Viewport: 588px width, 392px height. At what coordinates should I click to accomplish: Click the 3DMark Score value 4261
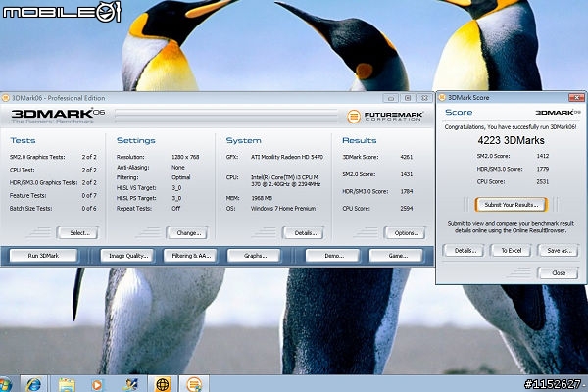pyautogui.click(x=406, y=157)
